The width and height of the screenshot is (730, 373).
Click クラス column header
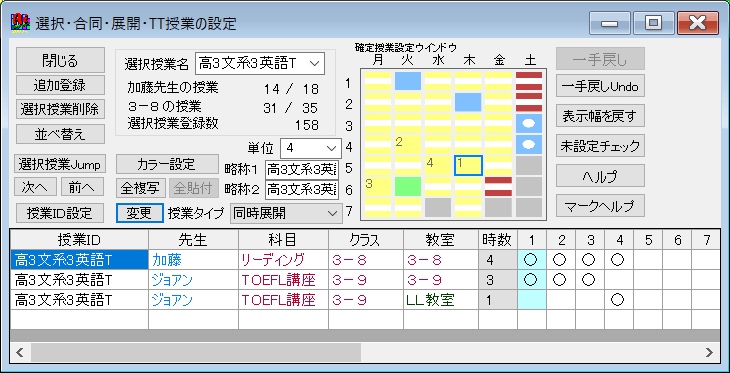(x=365, y=240)
